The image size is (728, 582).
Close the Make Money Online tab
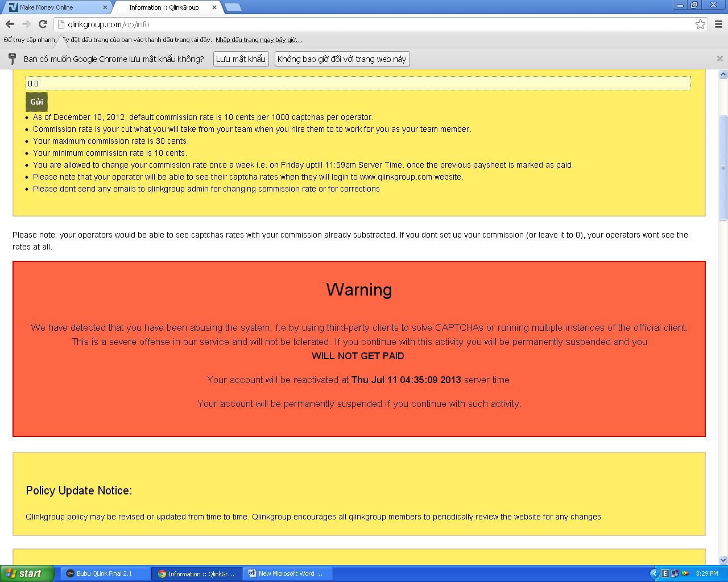(x=105, y=7)
